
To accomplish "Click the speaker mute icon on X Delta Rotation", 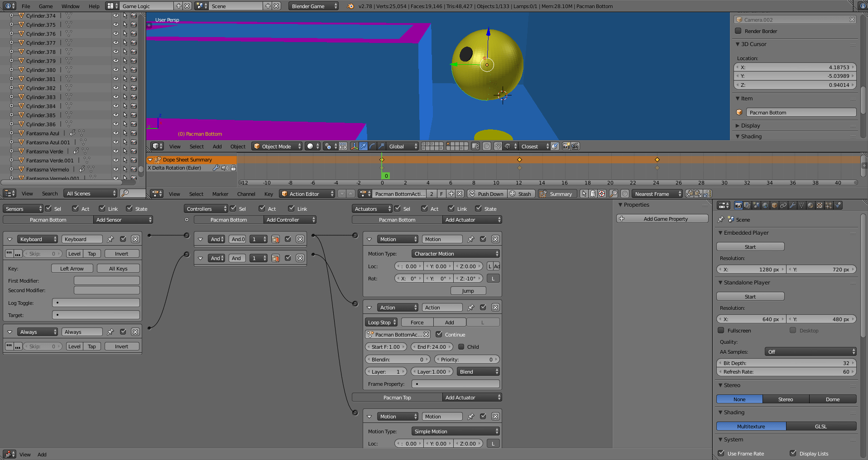I will point(225,168).
